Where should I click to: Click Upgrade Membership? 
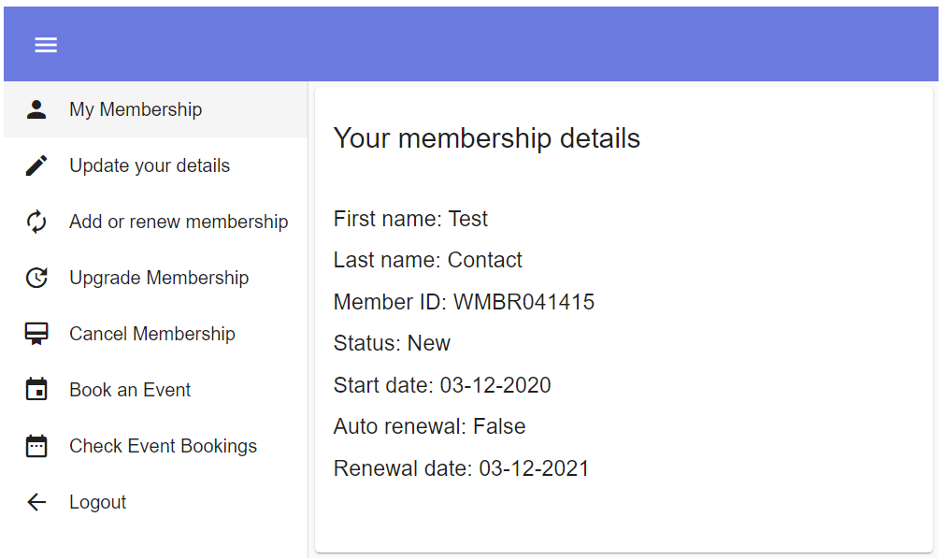click(159, 278)
